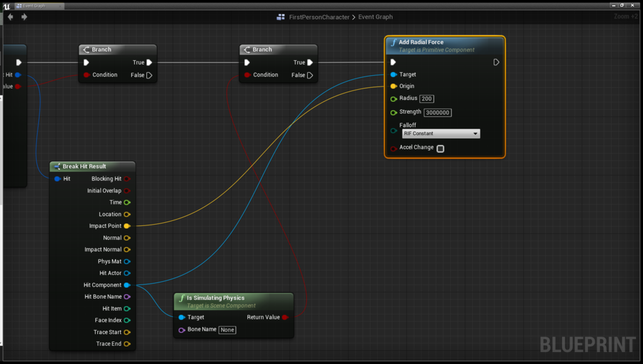This screenshot has width=643, height=364.
Task: Click the Initial Overlap output pin
Action: coord(127,191)
